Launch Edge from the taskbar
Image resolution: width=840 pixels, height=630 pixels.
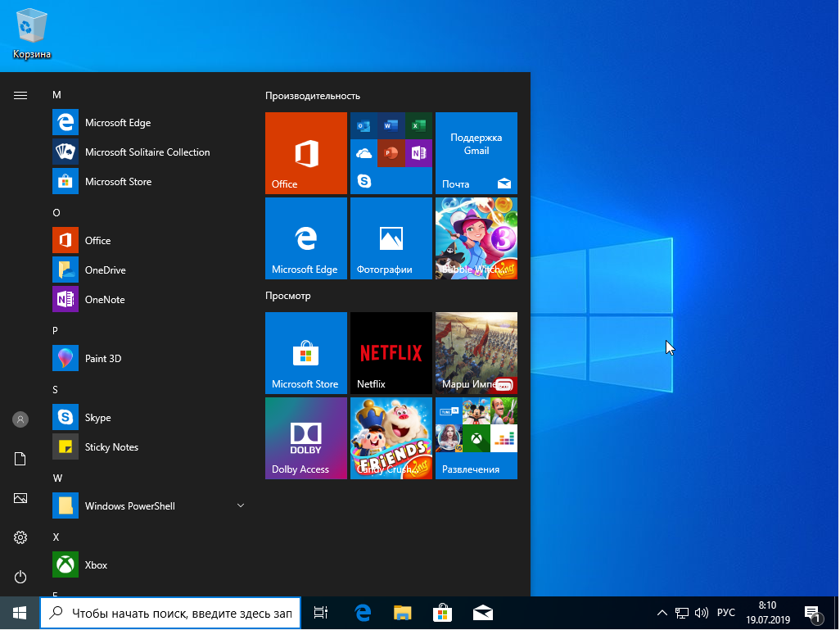click(363, 613)
